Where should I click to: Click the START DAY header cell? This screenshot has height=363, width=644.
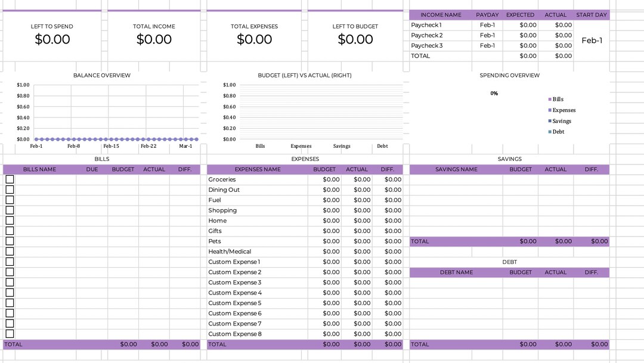coord(592,15)
